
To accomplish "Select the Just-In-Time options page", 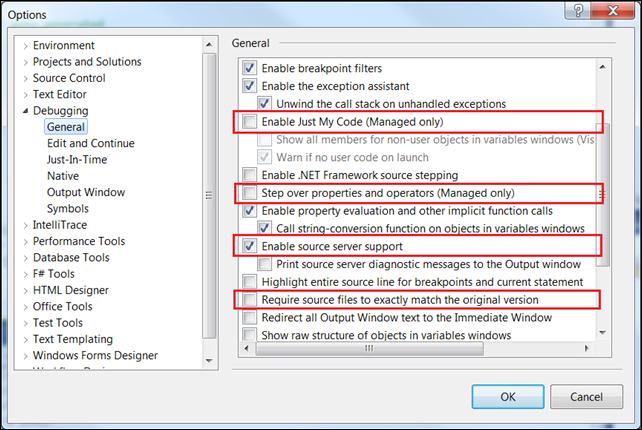I will 77,160.
